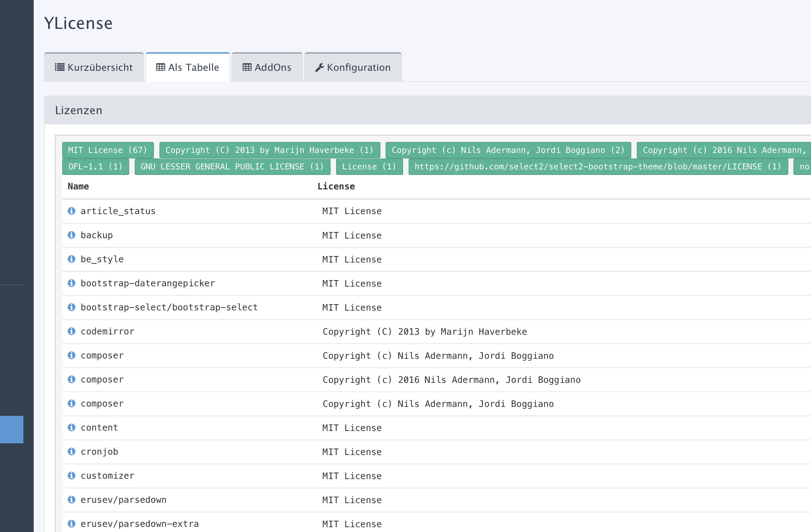Click the Name column header

(x=78, y=186)
